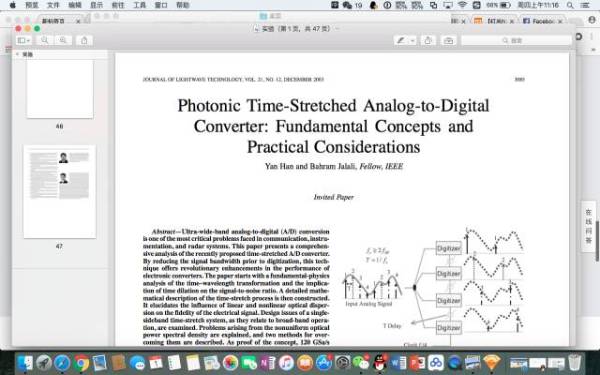Open the 预览 application menu
Viewport: 600px width, 375px height.
pos(32,5)
